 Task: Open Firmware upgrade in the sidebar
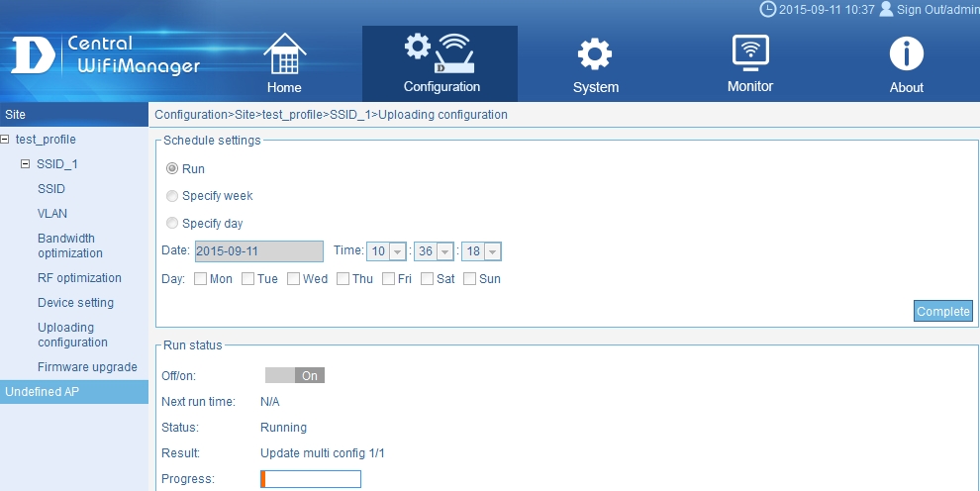pyautogui.click(x=87, y=367)
